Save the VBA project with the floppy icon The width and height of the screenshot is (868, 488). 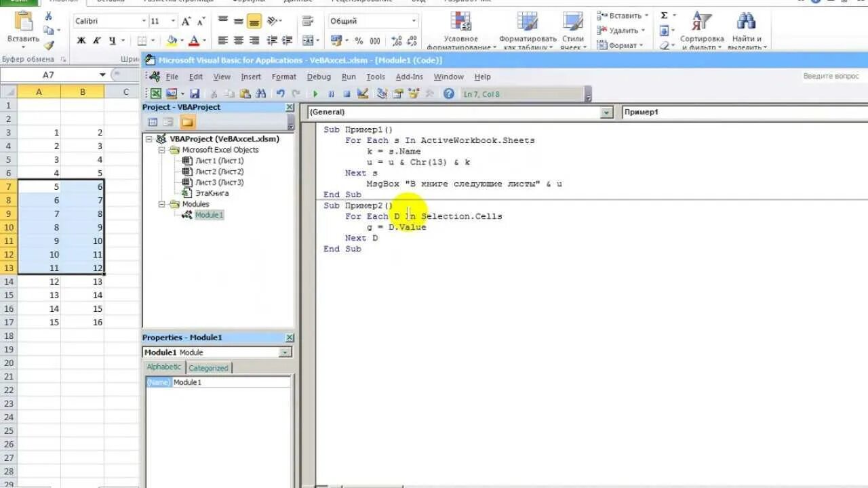[195, 94]
